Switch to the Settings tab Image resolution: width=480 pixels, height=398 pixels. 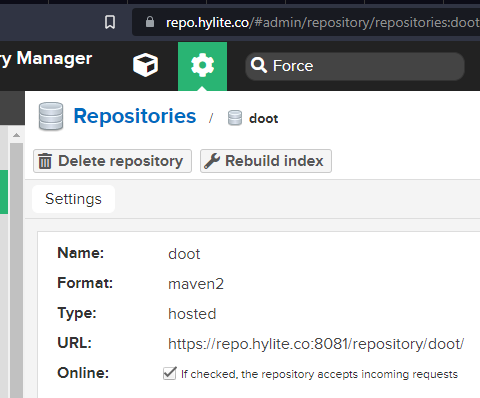point(73,199)
